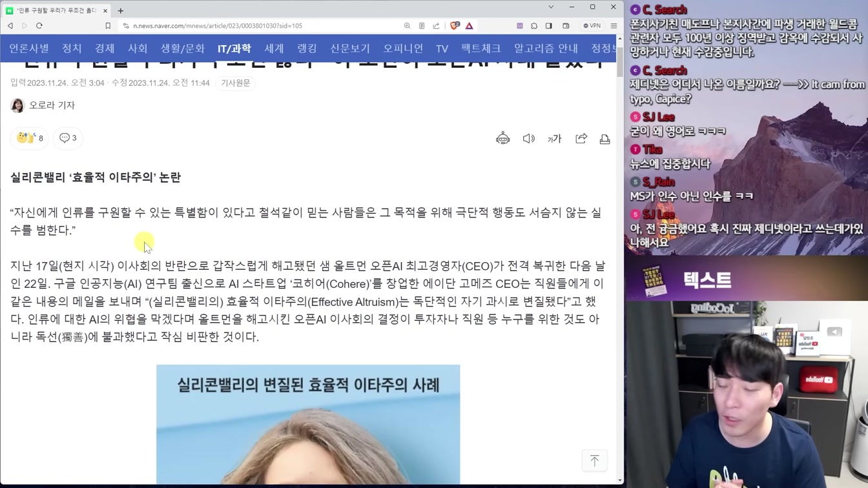This screenshot has height=488, width=868.
Task: Open Brave Shields lion icon
Action: pos(455,26)
